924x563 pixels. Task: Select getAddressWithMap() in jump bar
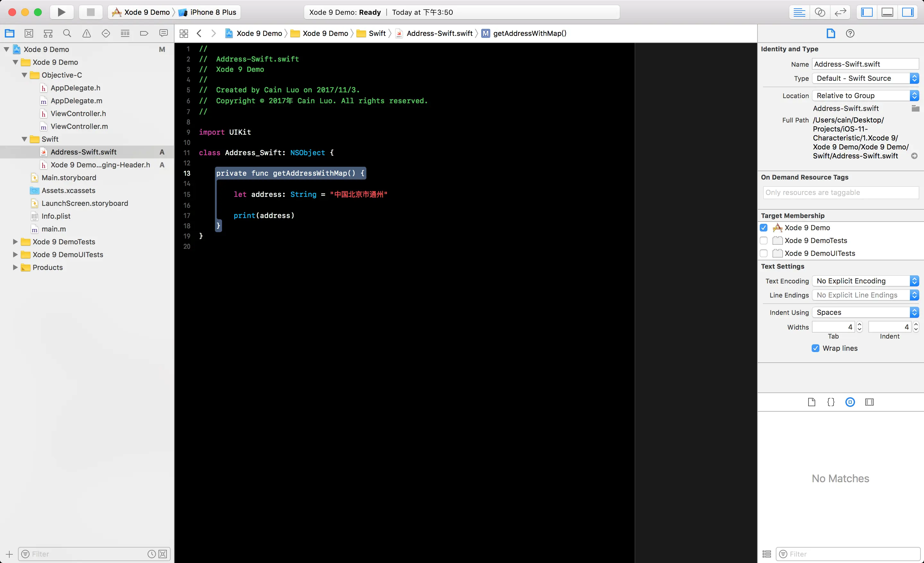pyautogui.click(x=529, y=33)
